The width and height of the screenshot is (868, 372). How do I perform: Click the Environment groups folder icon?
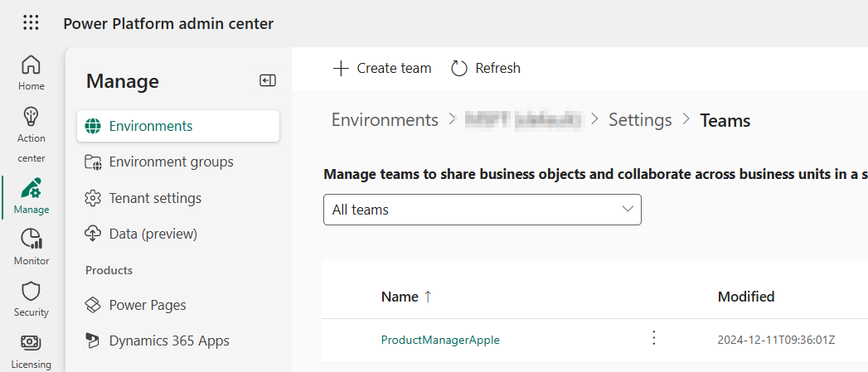[93, 162]
